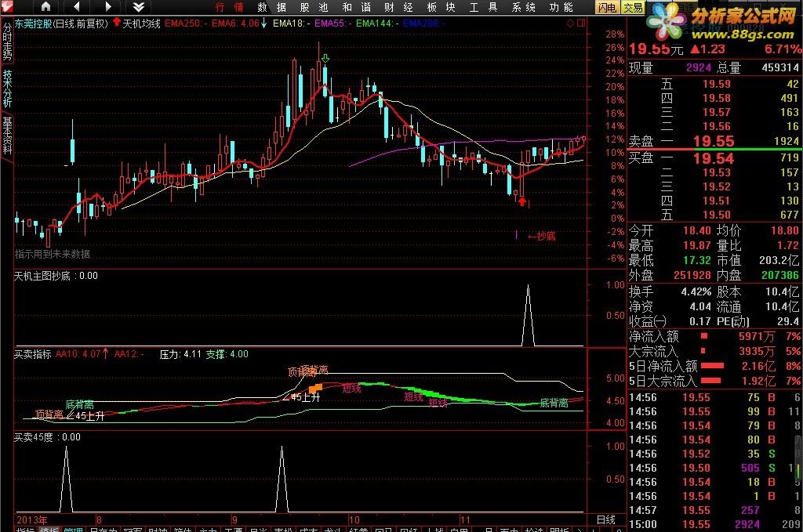Select the 天机均线 indicator label

tap(142, 24)
